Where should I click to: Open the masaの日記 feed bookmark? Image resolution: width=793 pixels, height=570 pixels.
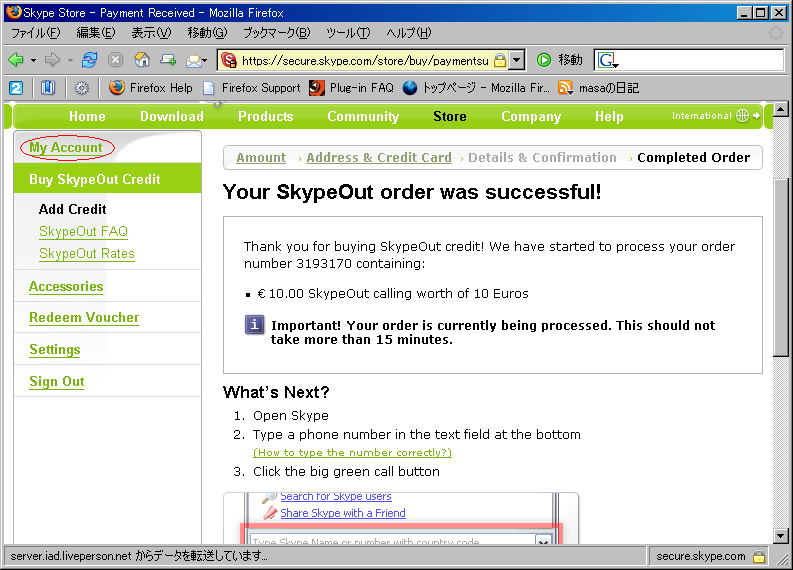[x=606, y=88]
